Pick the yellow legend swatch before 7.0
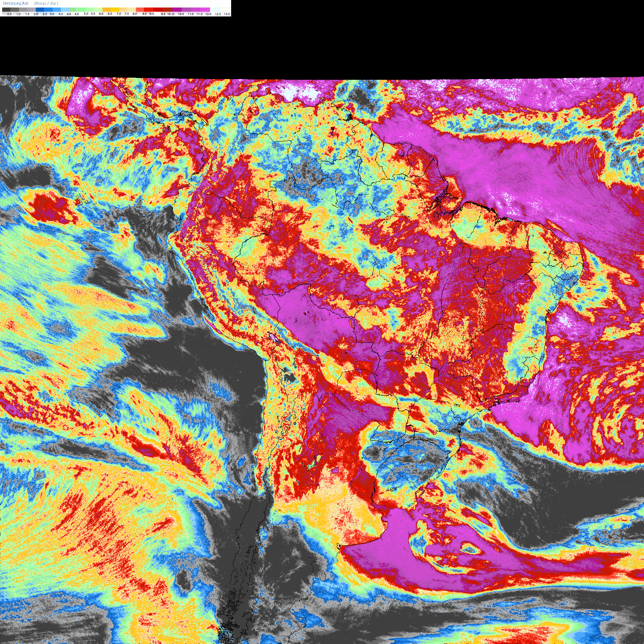Screen dimensions: 644x644 click(115, 10)
